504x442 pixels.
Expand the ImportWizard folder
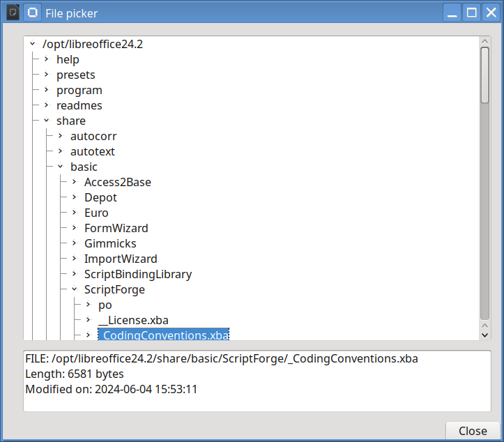pyautogui.click(x=75, y=258)
